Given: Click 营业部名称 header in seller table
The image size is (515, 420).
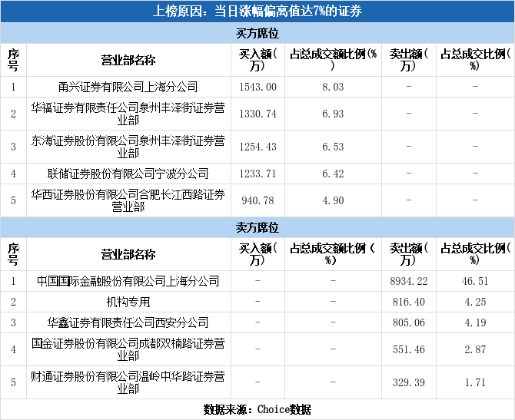Looking at the screenshot, I should (128, 254).
